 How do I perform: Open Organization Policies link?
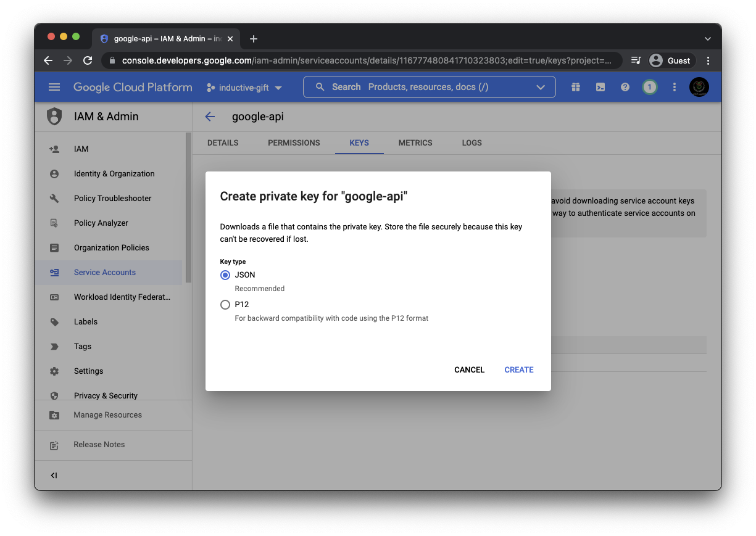[x=112, y=248]
